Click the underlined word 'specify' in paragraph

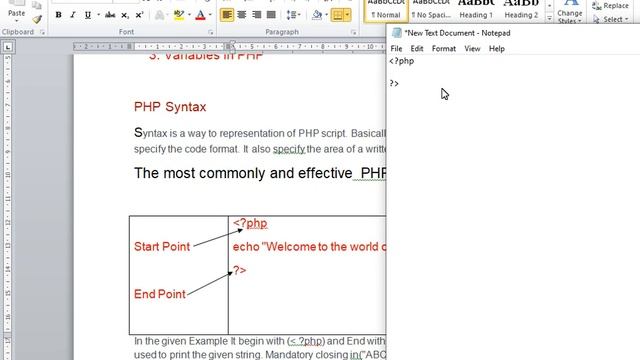(x=289, y=149)
